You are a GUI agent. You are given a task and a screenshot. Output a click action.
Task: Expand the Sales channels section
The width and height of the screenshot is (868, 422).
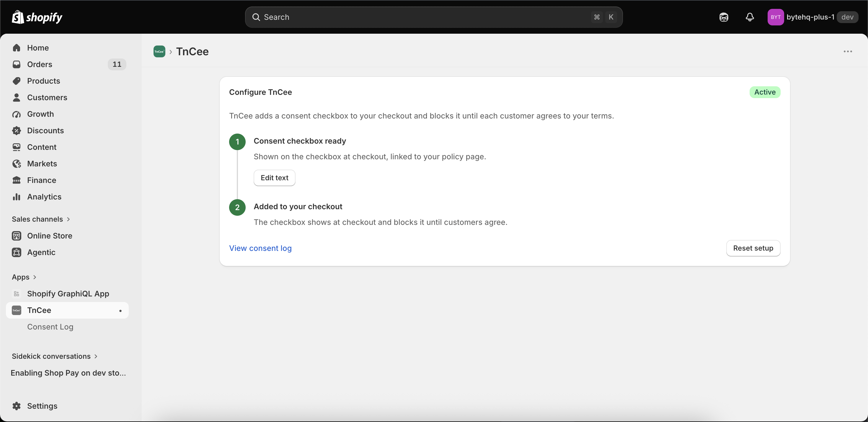(x=41, y=219)
